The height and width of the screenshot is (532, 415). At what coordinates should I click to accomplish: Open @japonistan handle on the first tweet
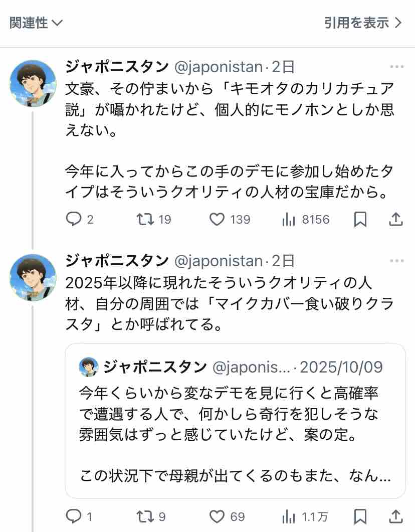pyautogui.click(x=218, y=67)
